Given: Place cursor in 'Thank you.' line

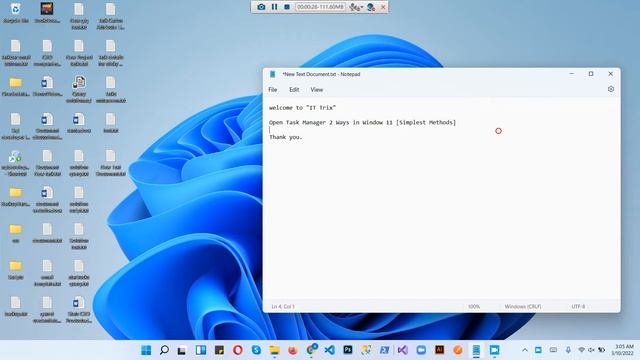Looking at the screenshot, I should click(285, 137).
